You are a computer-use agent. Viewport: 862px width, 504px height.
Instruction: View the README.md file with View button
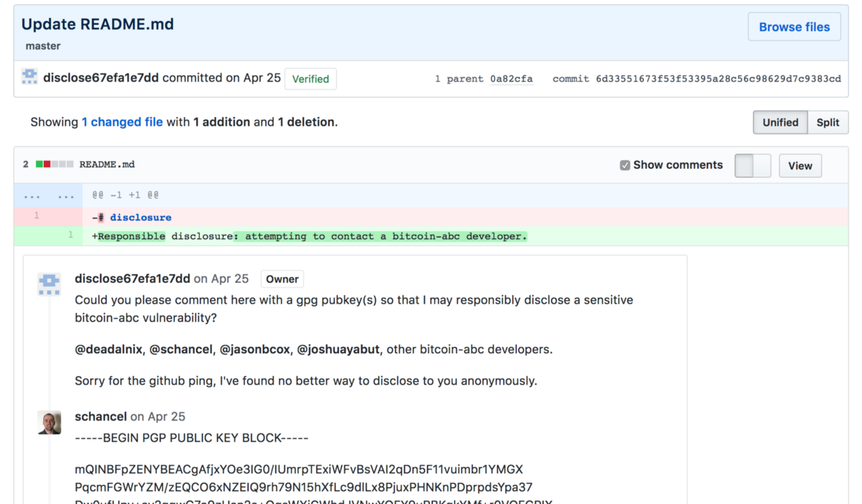(800, 165)
